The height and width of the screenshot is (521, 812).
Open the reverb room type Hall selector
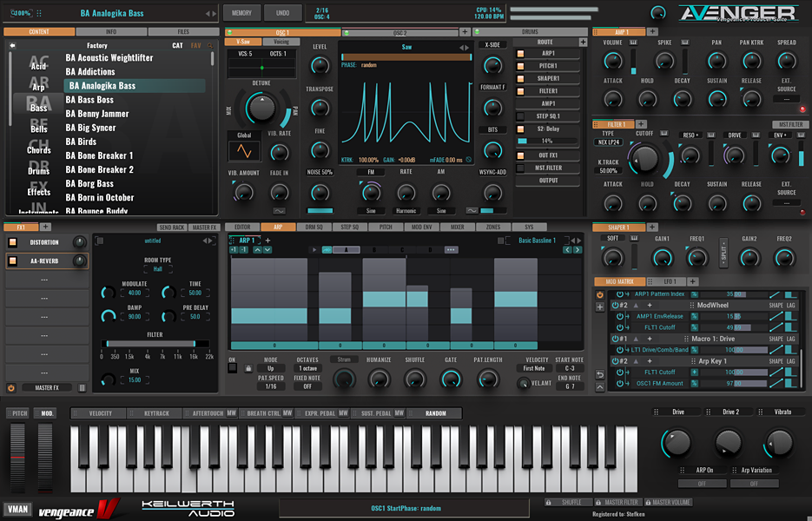158,269
